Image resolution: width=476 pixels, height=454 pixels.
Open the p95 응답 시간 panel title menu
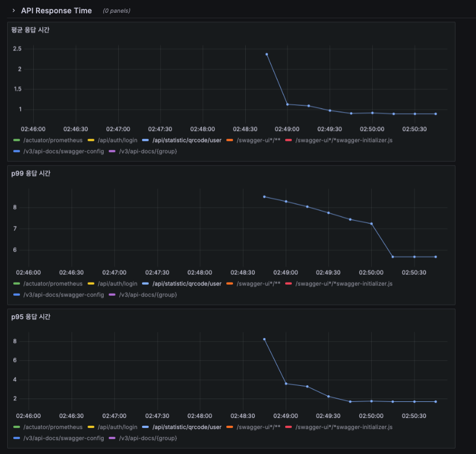coord(31,317)
